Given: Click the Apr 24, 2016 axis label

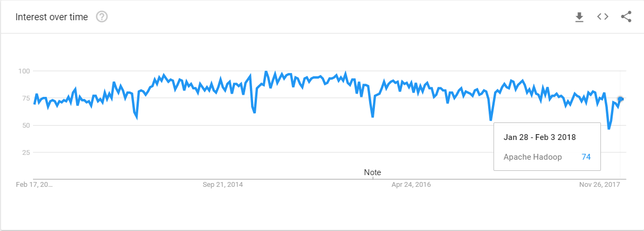Looking at the screenshot, I should [411, 185].
